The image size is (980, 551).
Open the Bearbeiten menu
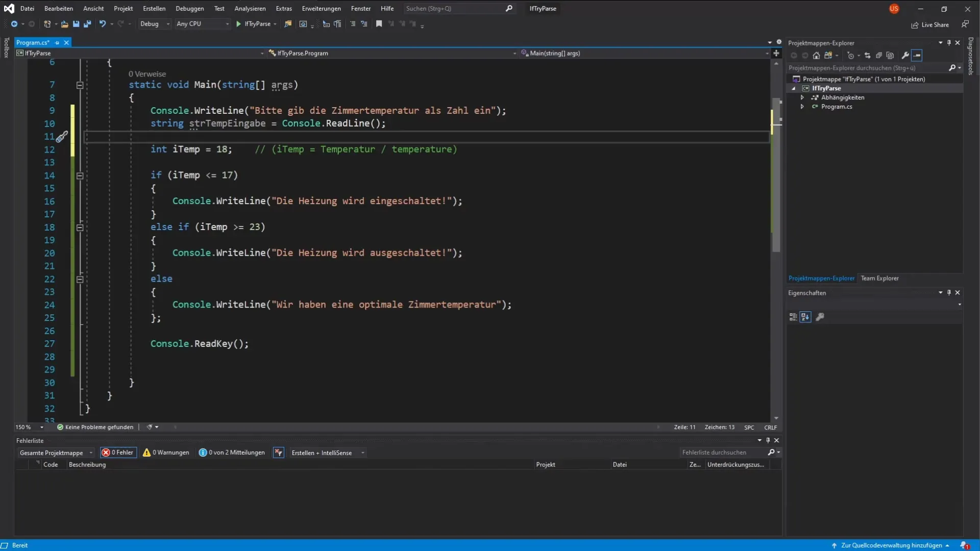point(59,9)
